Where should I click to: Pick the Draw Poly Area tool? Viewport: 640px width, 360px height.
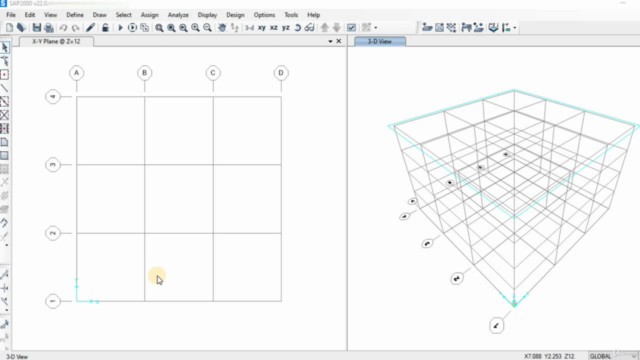[x=5, y=142]
